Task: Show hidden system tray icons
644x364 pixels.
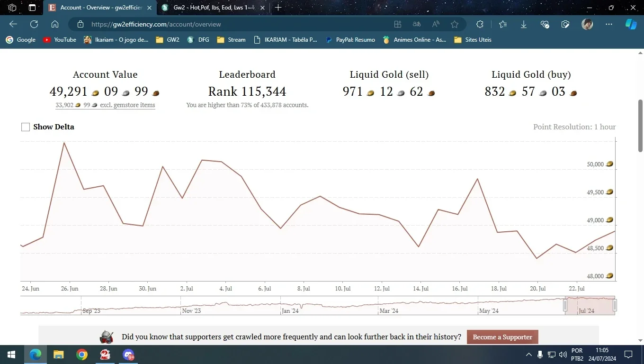Action: pos(529,355)
